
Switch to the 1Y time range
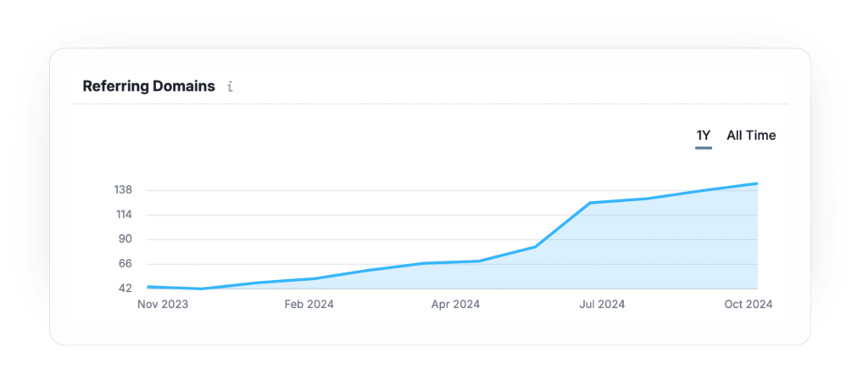(703, 135)
